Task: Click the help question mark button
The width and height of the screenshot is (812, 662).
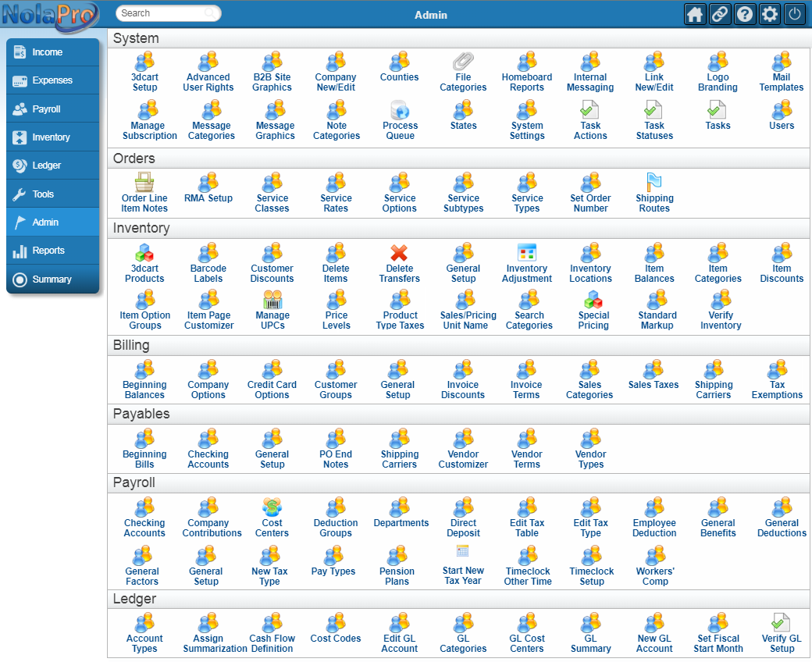Action: 745,14
